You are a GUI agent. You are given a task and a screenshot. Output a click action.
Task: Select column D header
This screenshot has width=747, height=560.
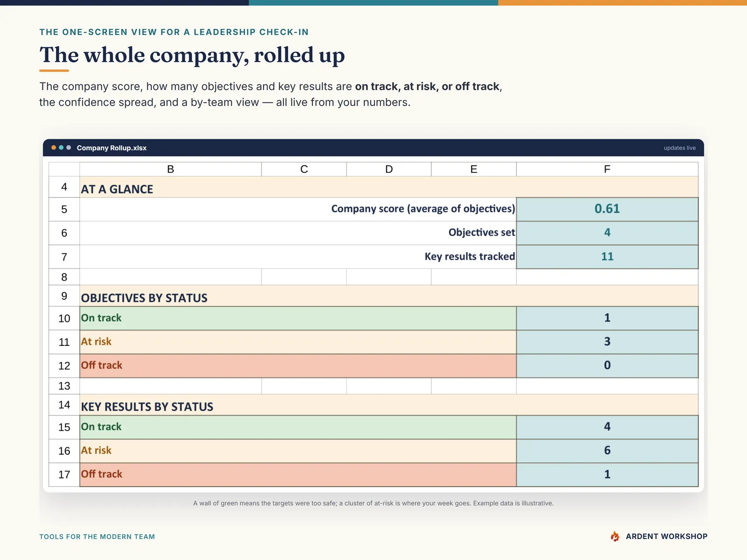(389, 169)
